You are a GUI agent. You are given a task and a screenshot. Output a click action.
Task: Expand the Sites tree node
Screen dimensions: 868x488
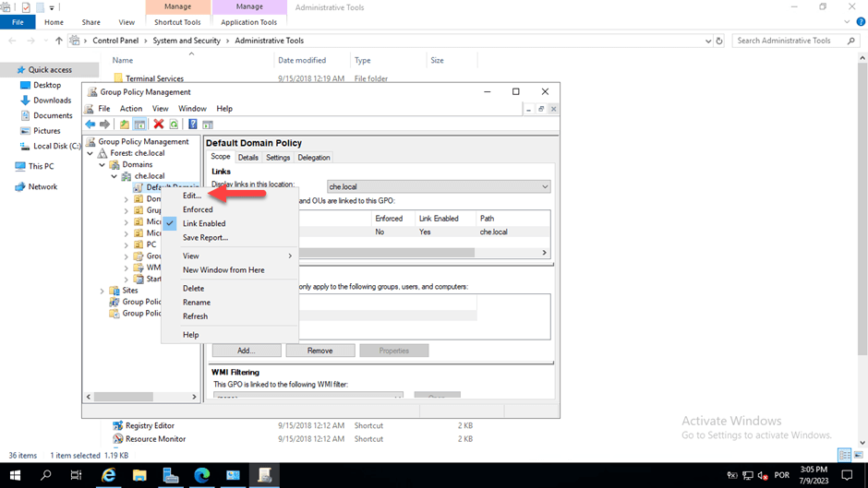(x=102, y=291)
